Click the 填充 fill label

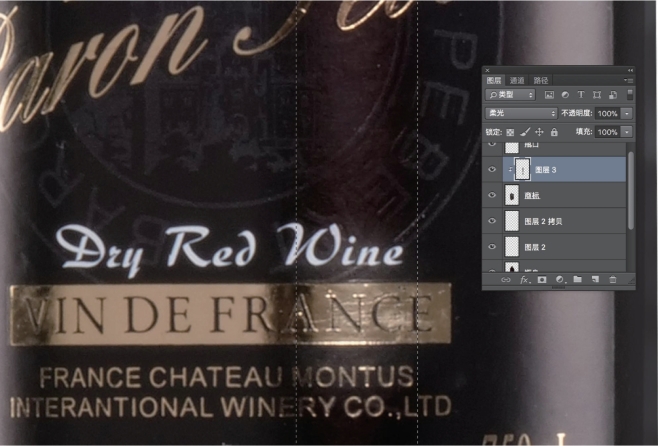point(584,132)
